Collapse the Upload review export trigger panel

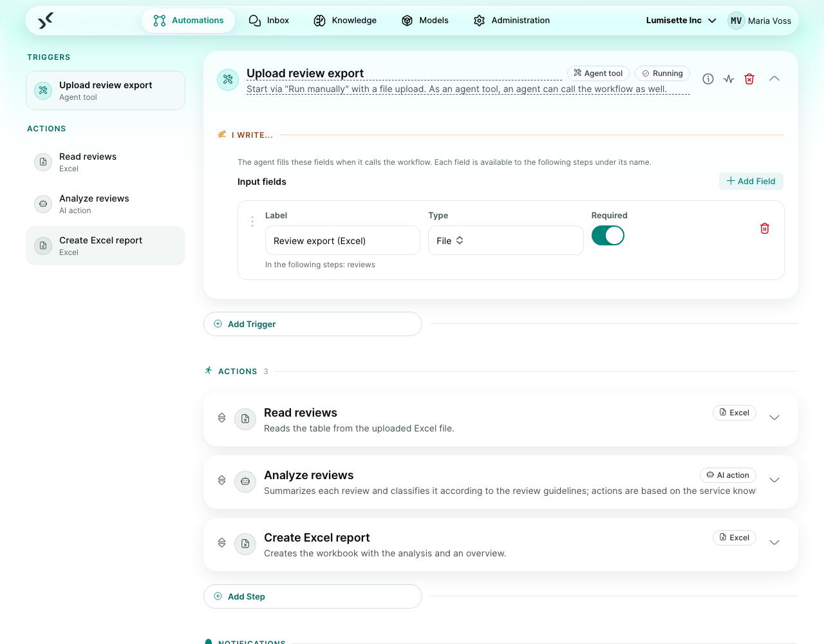click(774, 79)
